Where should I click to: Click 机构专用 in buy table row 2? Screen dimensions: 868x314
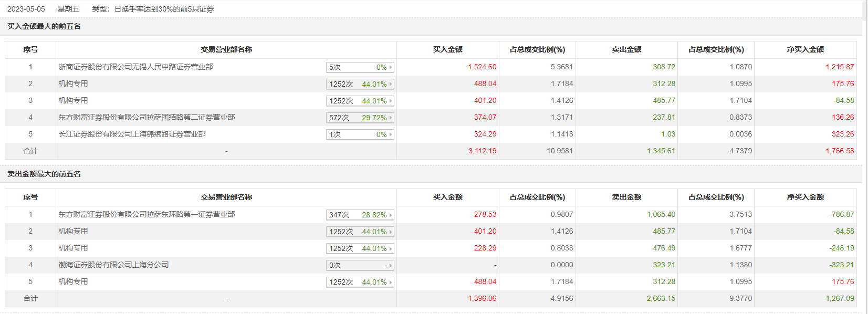click(x=73, y=83)
